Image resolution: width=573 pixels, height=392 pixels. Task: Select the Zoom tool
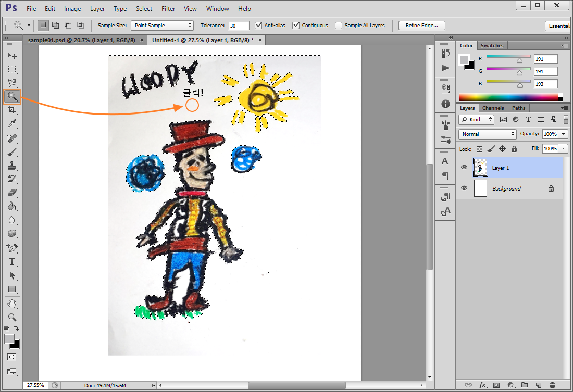[x=12, y=317]
